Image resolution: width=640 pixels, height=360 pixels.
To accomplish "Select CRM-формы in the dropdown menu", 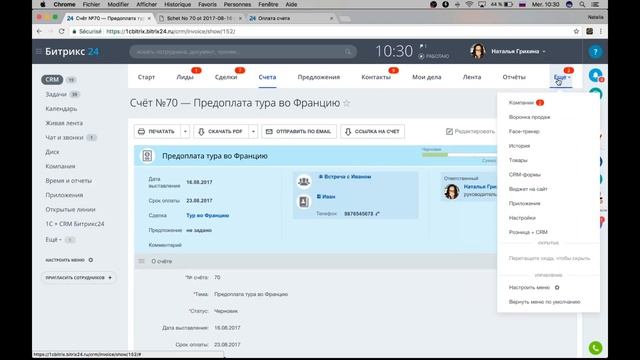I will (x=524, y=175).
